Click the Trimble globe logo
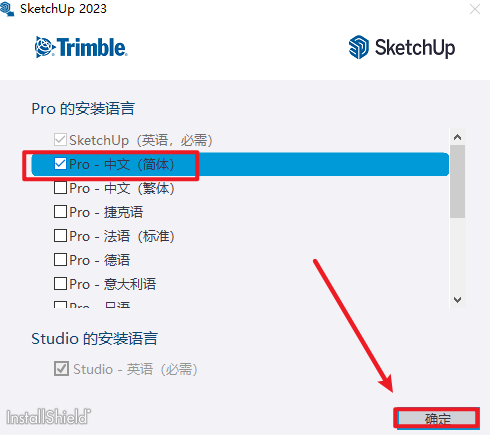Screen dimensions: 490x435 point(44,47)
